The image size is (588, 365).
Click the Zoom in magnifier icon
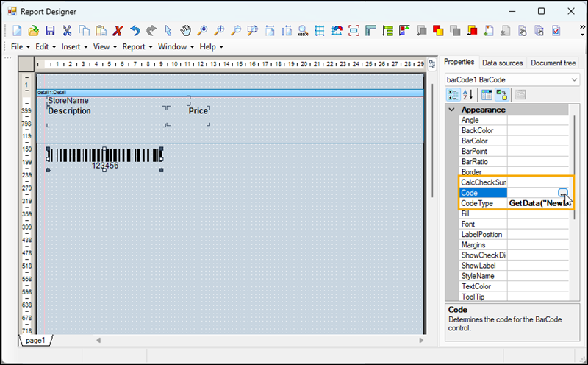click(219, 30)
